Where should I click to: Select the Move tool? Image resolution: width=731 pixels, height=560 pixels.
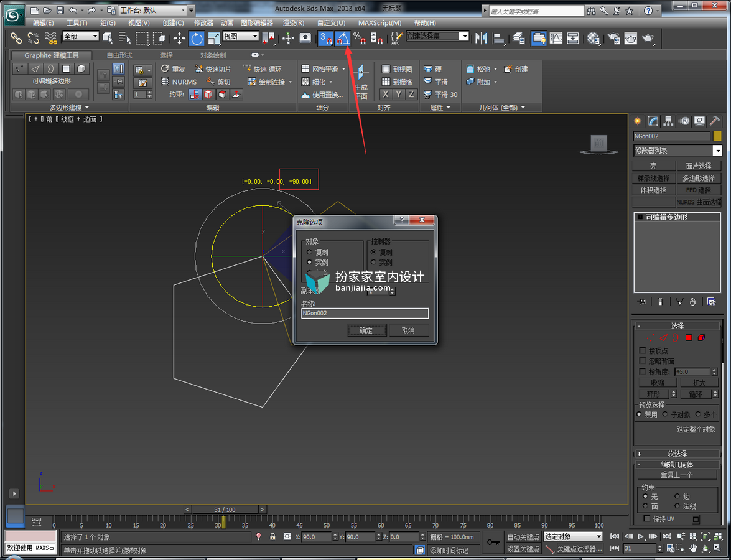tap(180, 38)
